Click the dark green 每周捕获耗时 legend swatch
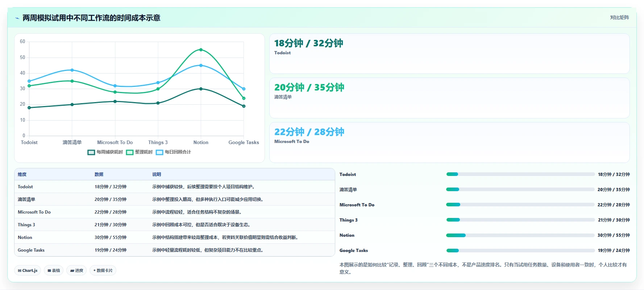 [x=91, y=152]
